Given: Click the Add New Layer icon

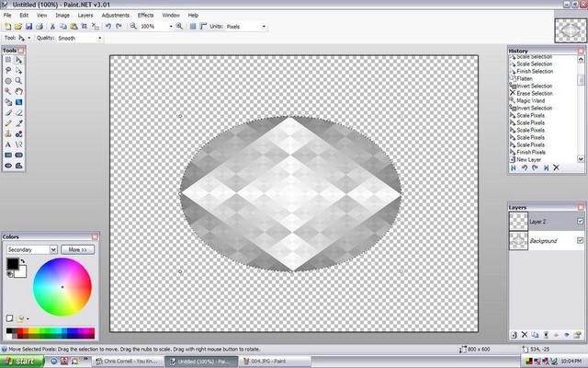Looking at the screenshot, I should pos(514,335).
